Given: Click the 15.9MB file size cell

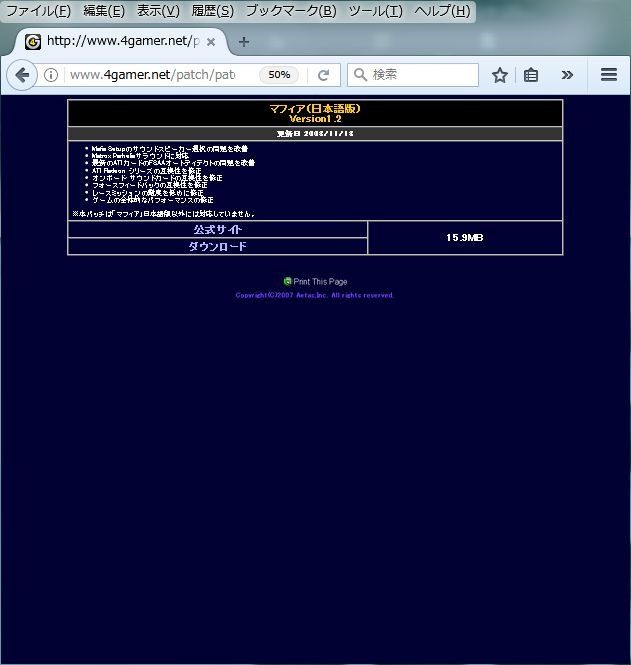Looking at the screenshot, I should [x=465, y=238].
